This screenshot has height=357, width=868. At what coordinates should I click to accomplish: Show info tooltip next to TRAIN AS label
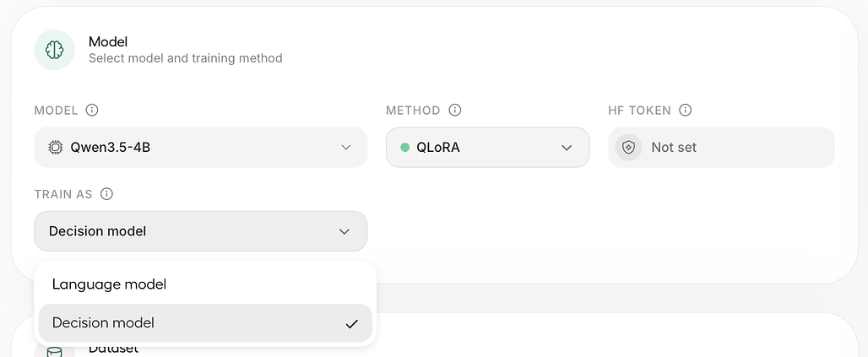pyautogui.click(x=107, y=194)
